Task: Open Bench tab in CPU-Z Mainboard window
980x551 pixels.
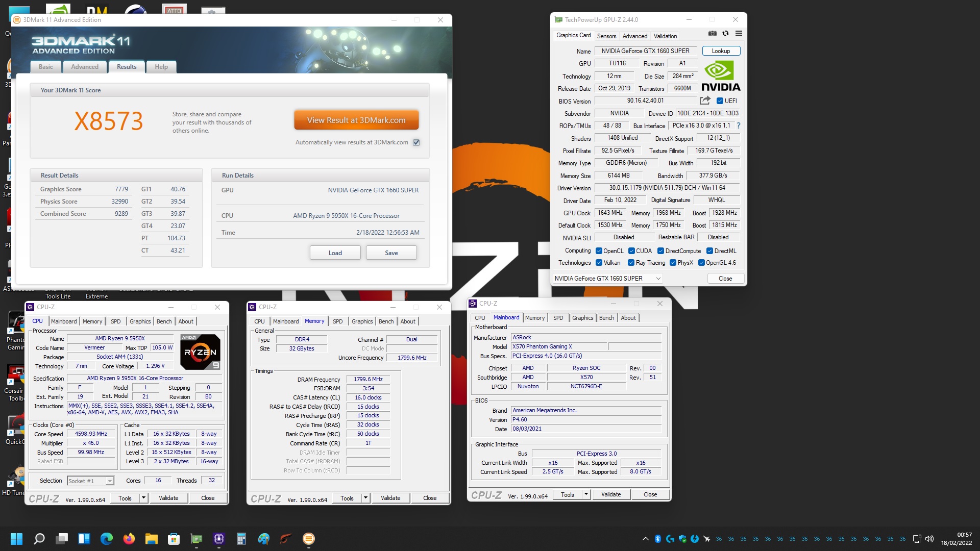Action: pyautogui.click(x=607, y=318)
